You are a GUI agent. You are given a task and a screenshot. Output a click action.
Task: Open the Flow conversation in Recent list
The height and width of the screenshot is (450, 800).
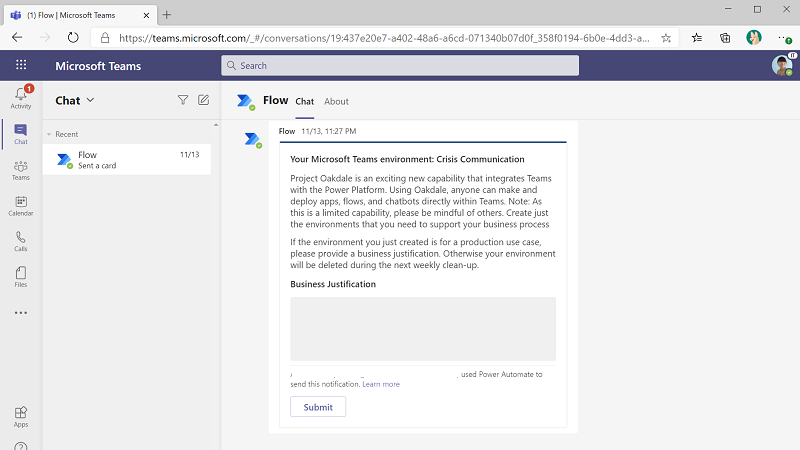(x=127, y=160)
